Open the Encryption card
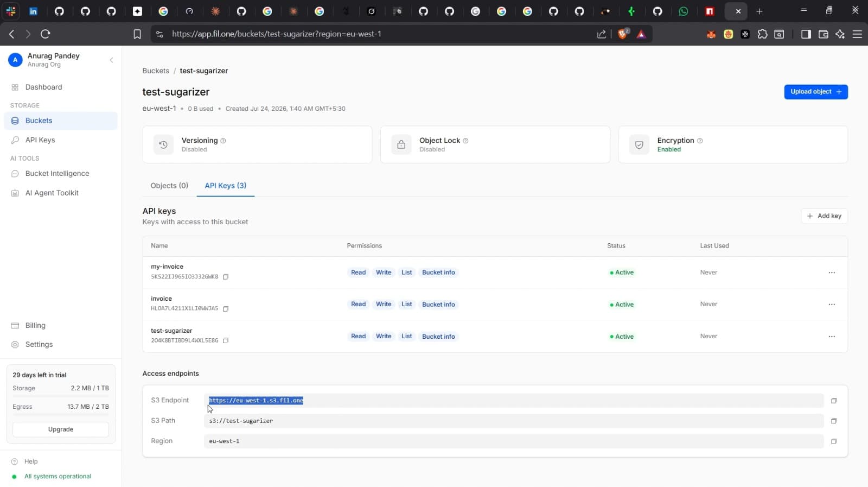This screenshot has height=487, width=868. point(733,145)
